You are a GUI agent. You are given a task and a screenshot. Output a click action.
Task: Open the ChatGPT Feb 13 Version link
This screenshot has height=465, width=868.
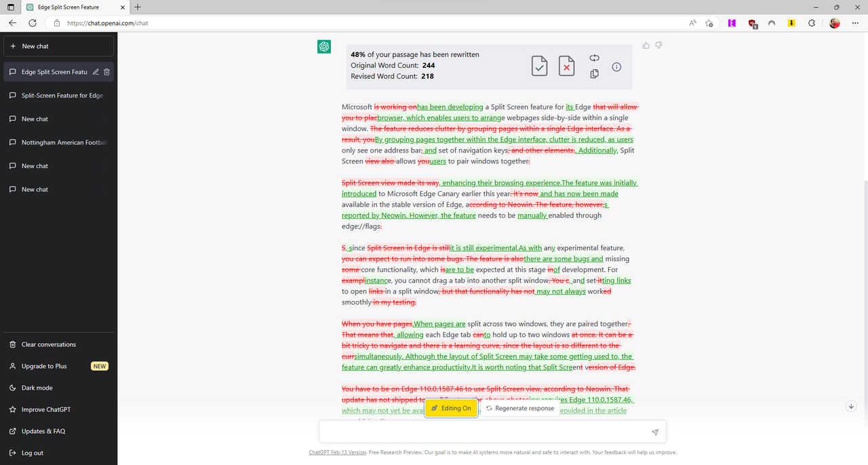point(338,452)
